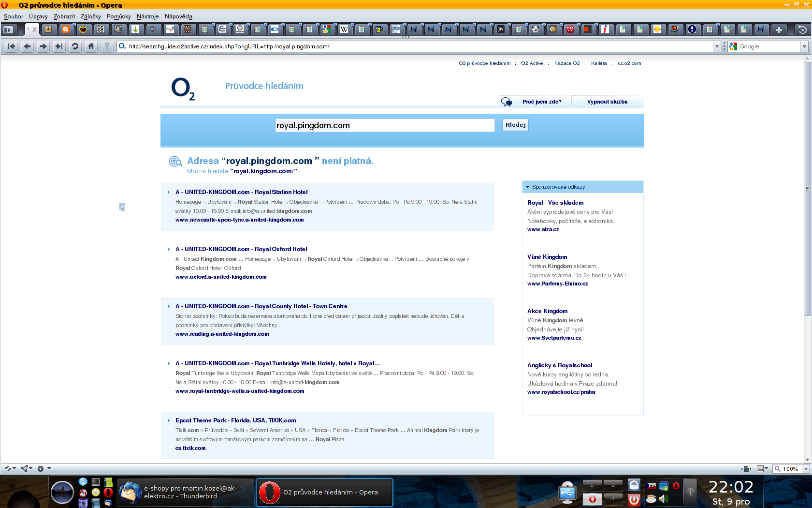Open the JN tab
The height and width of the screenshot is (508, 812).
501,30
